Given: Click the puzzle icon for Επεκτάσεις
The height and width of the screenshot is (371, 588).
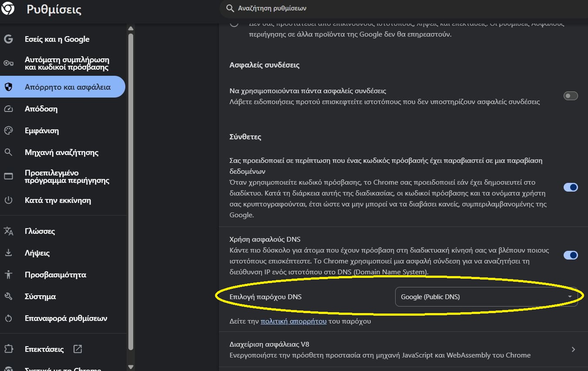Looking at the screenshot, I should [8, 349].
